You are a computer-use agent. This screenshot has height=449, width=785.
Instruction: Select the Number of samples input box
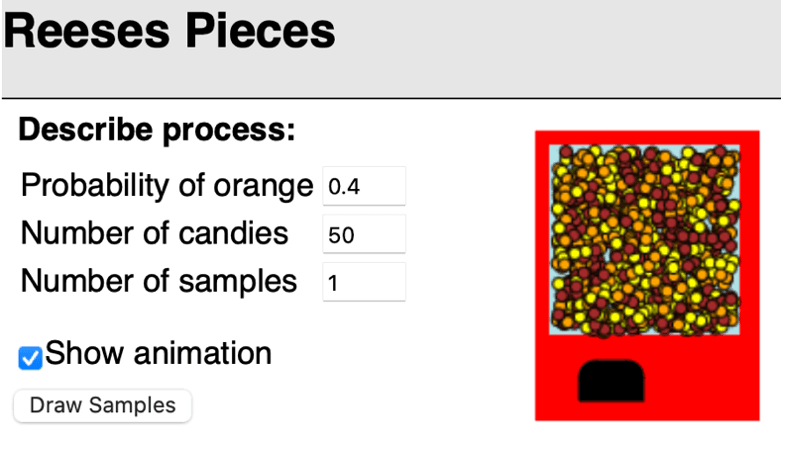pyautogui.click(x=364, y=282)
